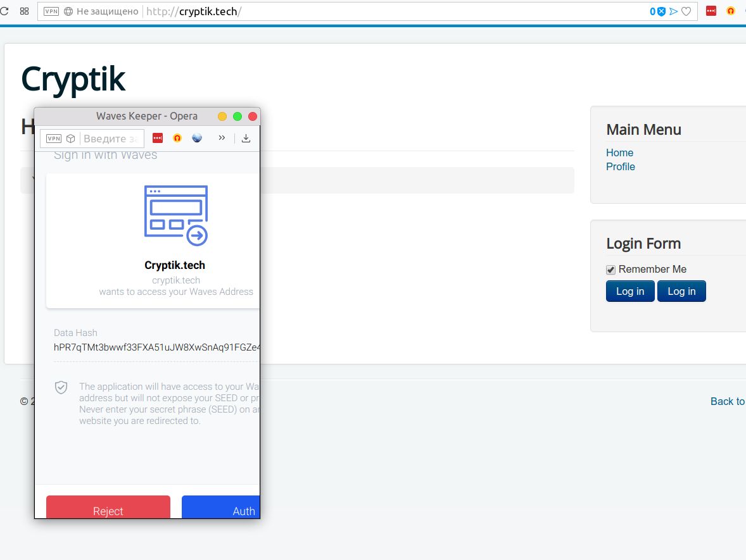Open Profile in Main Menu

click(x=621, y=167)
